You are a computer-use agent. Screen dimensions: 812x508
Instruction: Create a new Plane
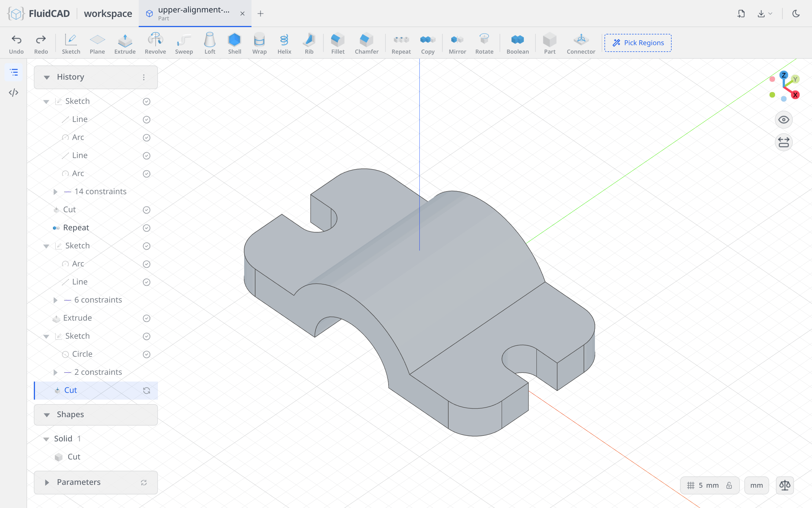pos(97,43)
